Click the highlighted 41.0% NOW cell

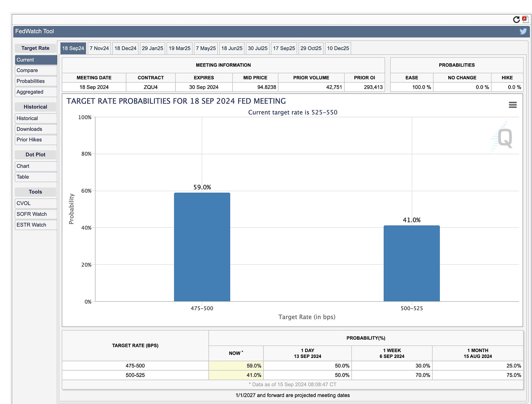pos(236,375)
